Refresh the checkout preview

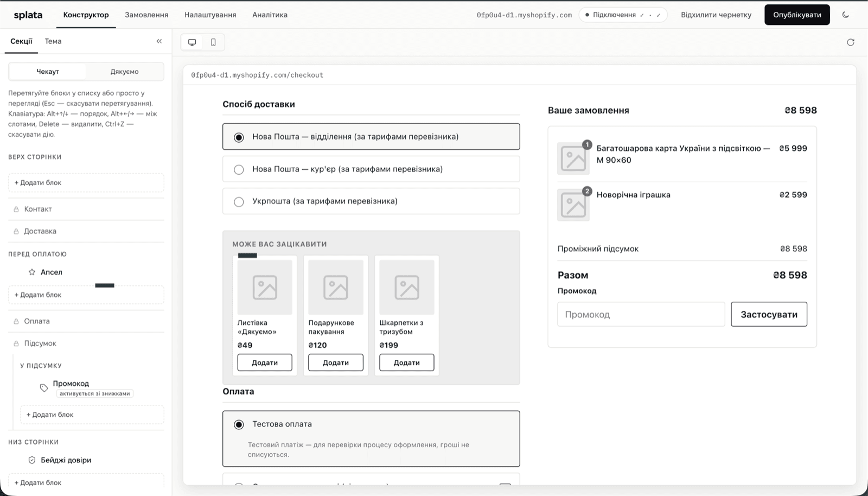[x=850, y=42]
